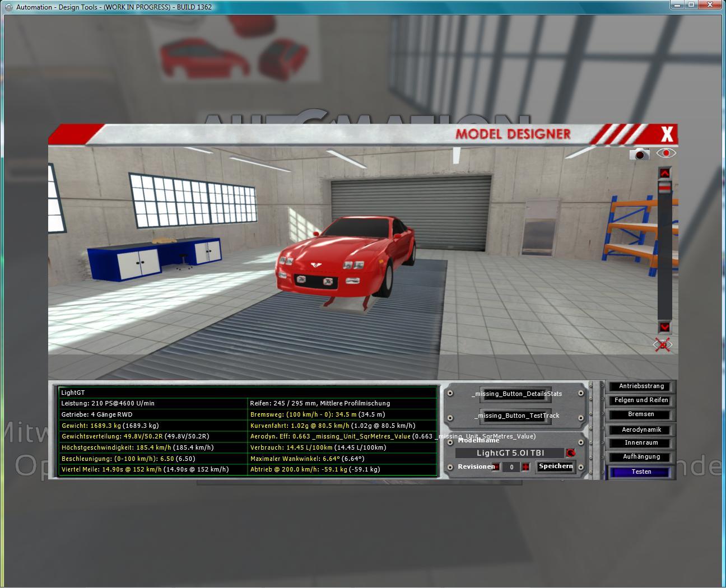Open the Aerodynamik section
This screenshot has width=726, height=588.
pos(641,430)
